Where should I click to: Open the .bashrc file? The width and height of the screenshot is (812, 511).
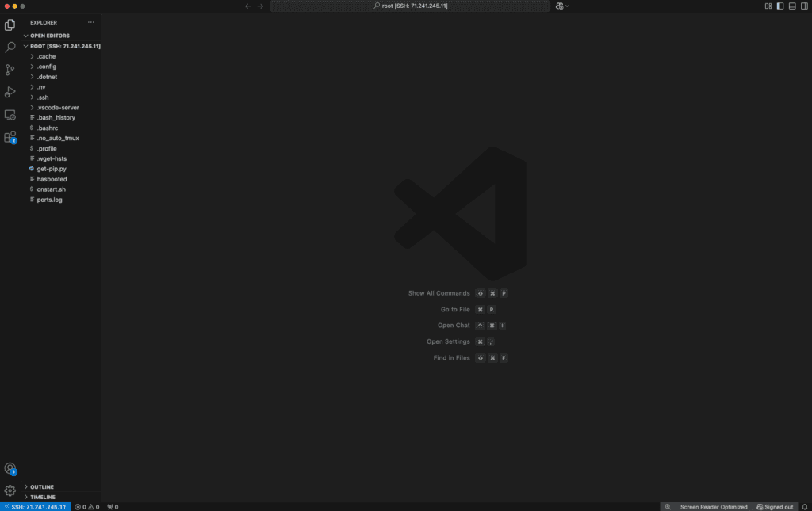point(61,128)
